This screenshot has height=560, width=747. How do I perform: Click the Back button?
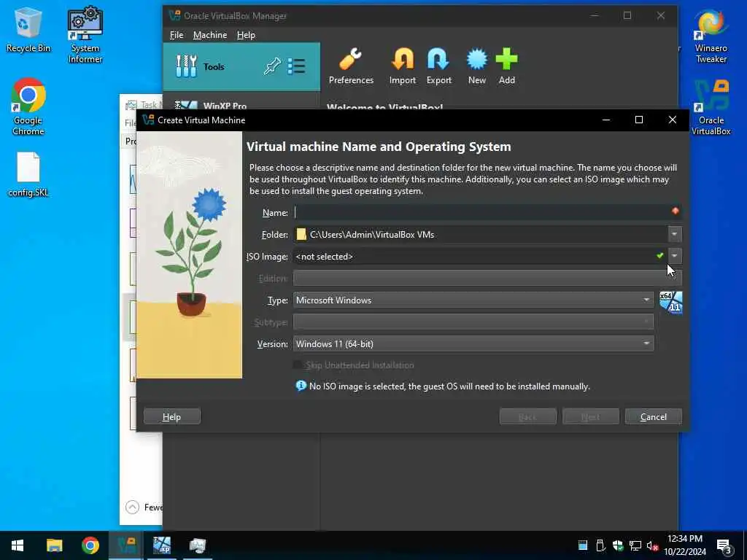point(527,416)
